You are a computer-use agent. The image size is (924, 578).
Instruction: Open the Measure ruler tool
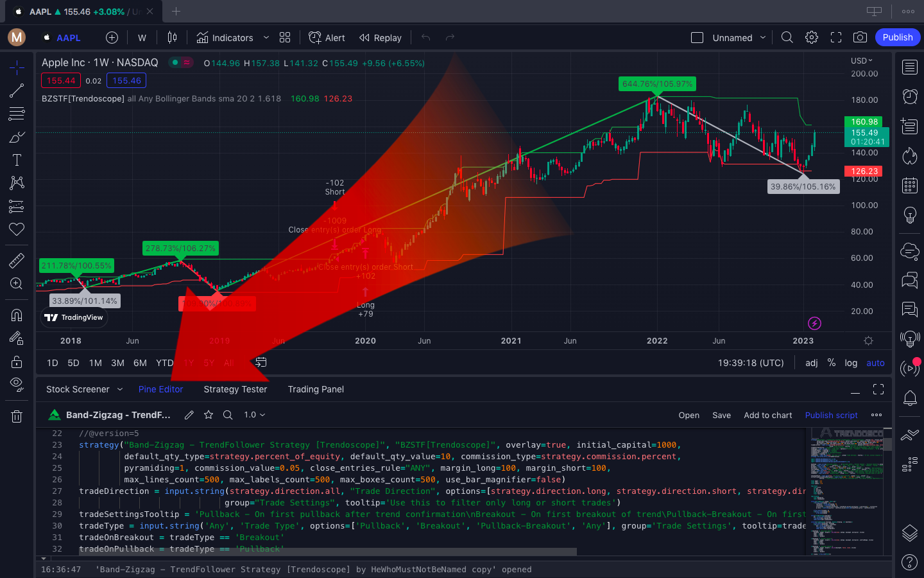point(17,260)
